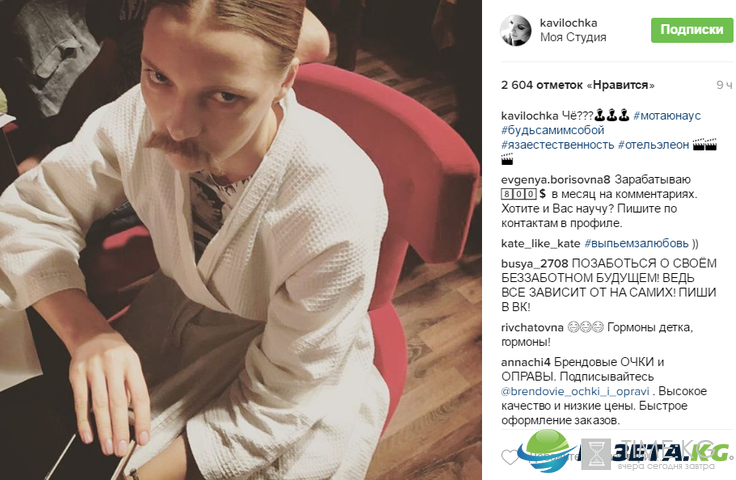Open the Моя Студия location link

(573, 37)
